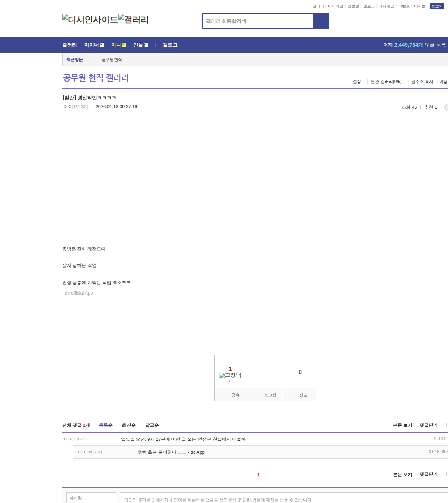Open the 마이너갤 tab in blue navigation bar
The height and width of the screenshot is (503, 448).
[94, 45]
